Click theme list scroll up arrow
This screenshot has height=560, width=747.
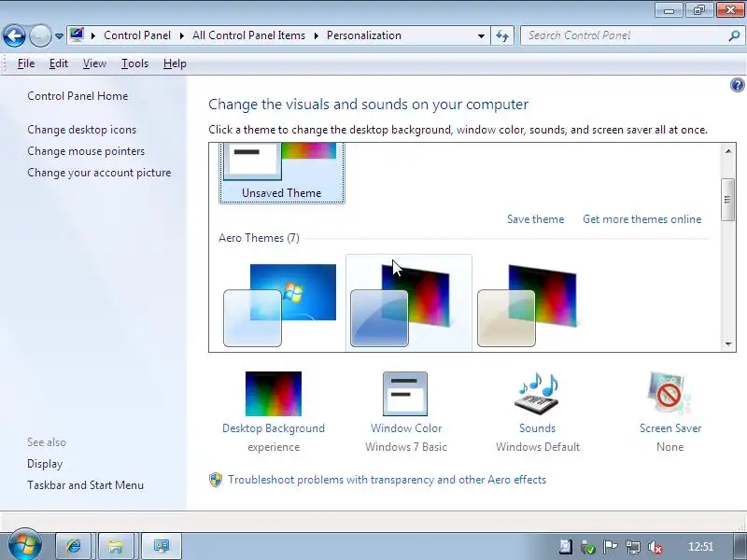(728, 151)
